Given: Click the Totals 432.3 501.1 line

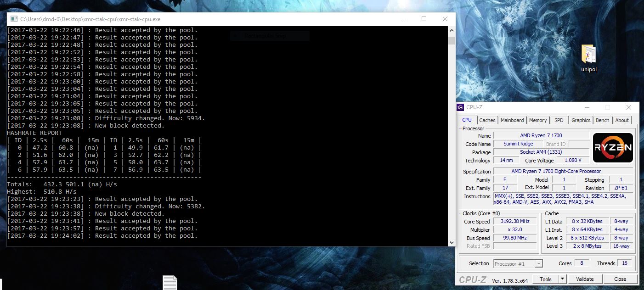Looking at the screenshot, I should pyautogui.click(x=62, y=184).
